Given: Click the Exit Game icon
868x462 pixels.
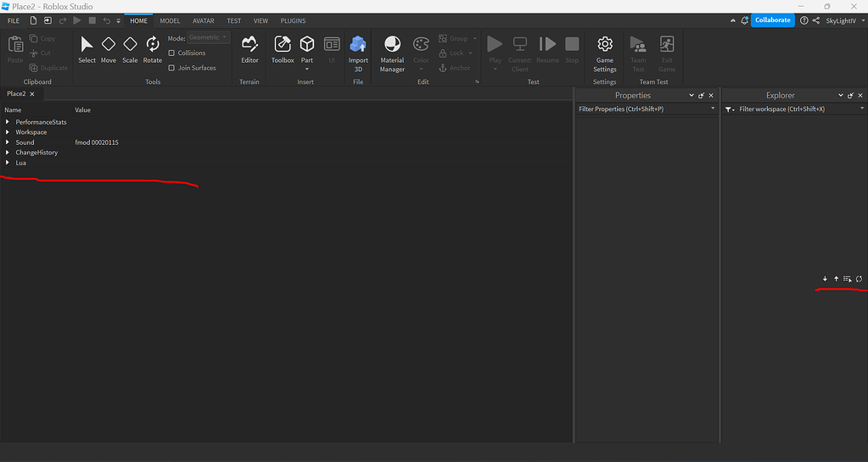Looking at the screenshot, I should [667, 44].
